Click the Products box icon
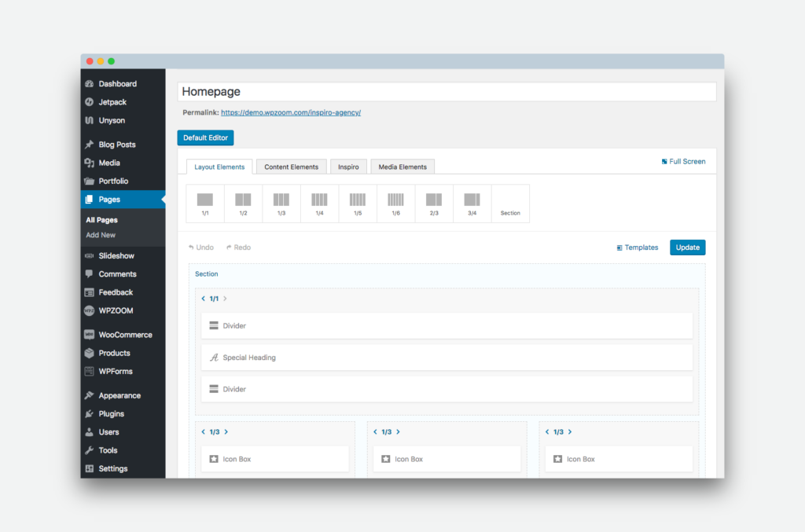Image resolution: width=805 pixels, height=532 pixels. click(90, 353)
